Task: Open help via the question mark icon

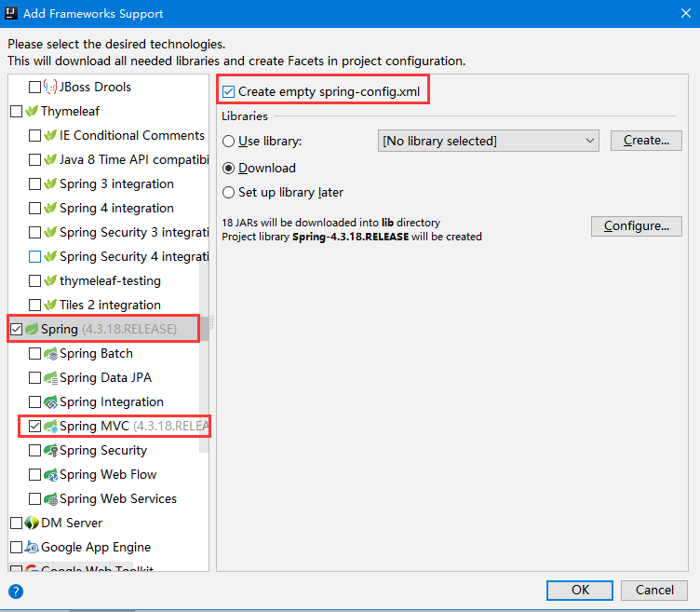Action: point(16,592)
